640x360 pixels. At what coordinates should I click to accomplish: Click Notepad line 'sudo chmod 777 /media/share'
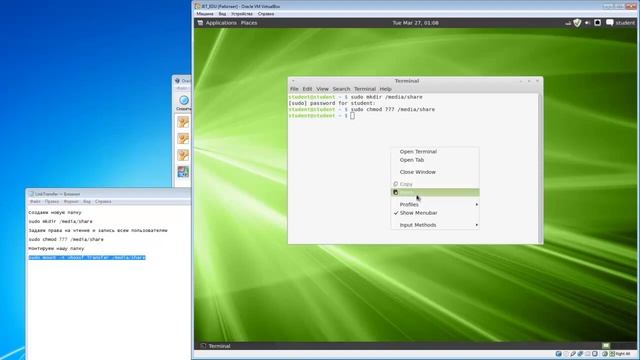coord(66,240)
